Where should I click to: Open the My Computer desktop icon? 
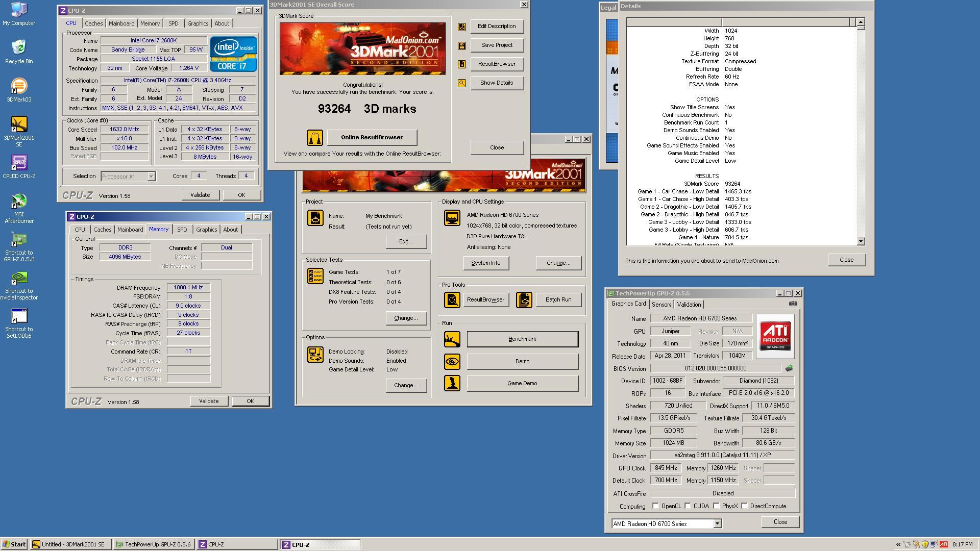(x=19, y=14)
